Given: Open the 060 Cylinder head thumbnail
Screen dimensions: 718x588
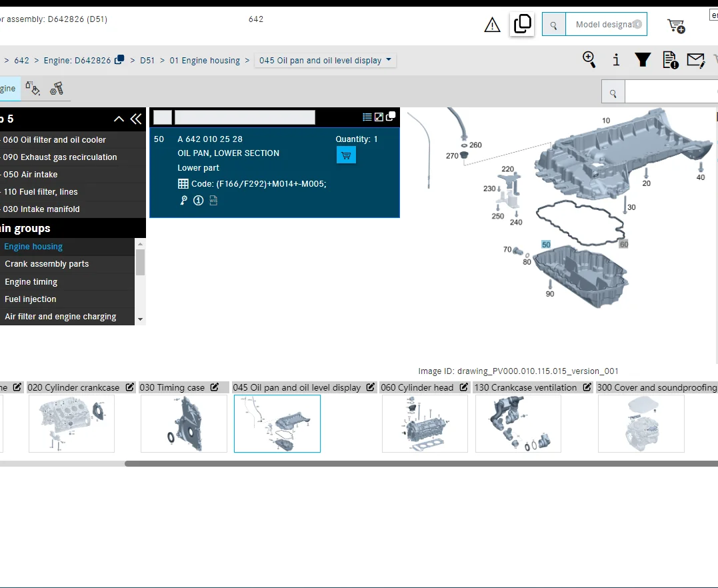Looking at the screenshot, I should coord(425,423).
